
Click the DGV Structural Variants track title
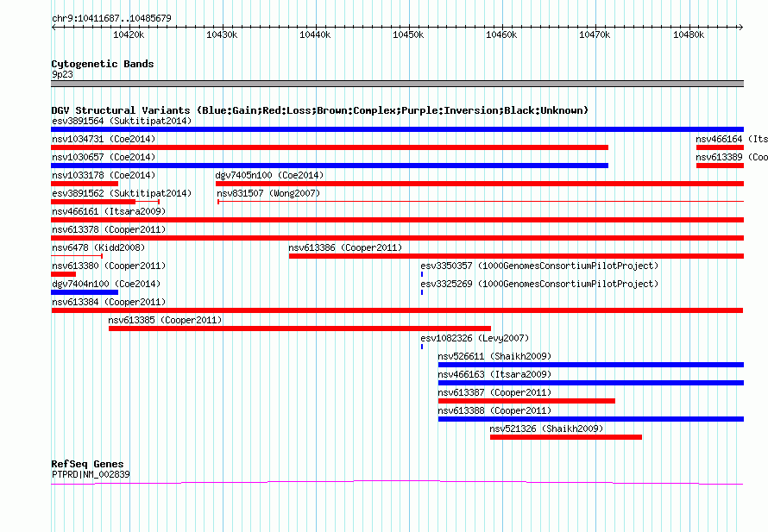(320, 110)
